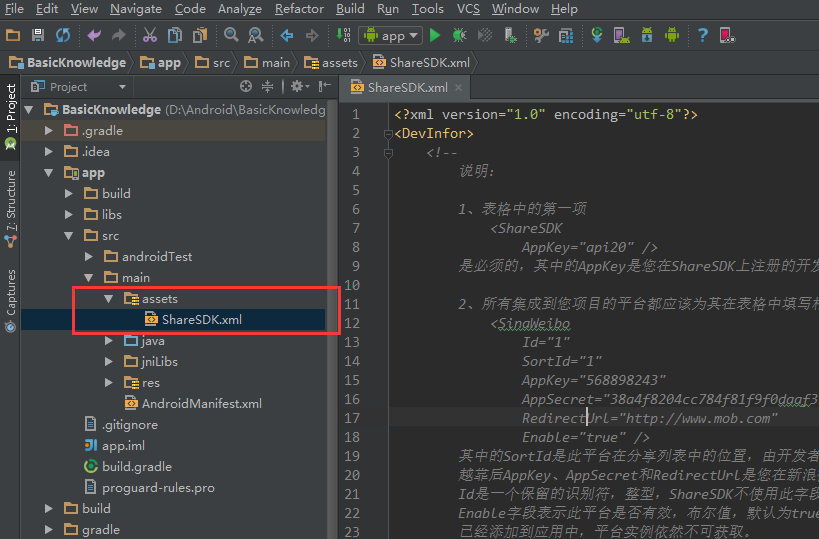Viewport: 819px width, 539px height.
Task: Open the SDK Manager download icon
Action: tap(647, 36)
